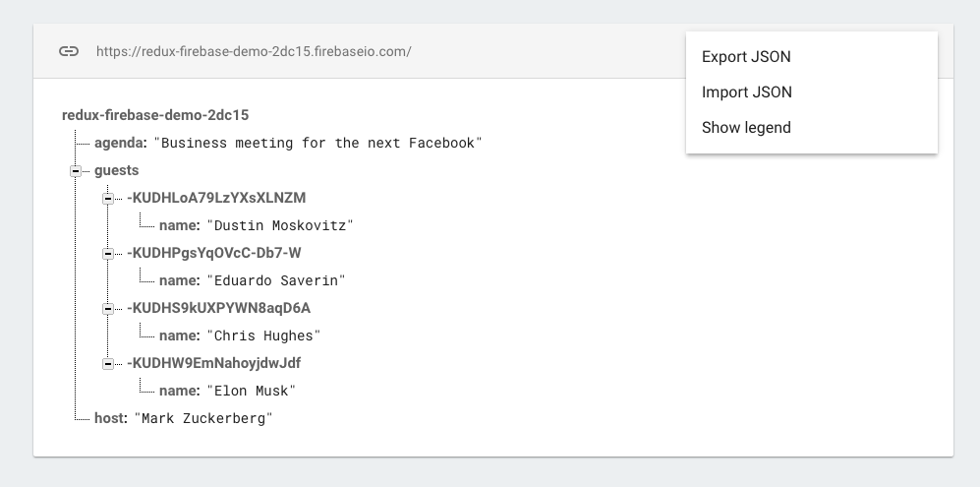Click the "Elon Musk" name value
The image size is (980, 487).
click(x=251, y=392)
